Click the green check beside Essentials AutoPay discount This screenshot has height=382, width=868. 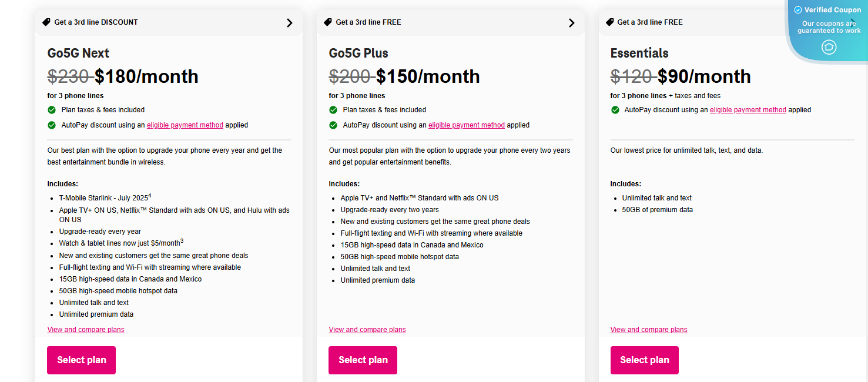click(x=615, y=109)
